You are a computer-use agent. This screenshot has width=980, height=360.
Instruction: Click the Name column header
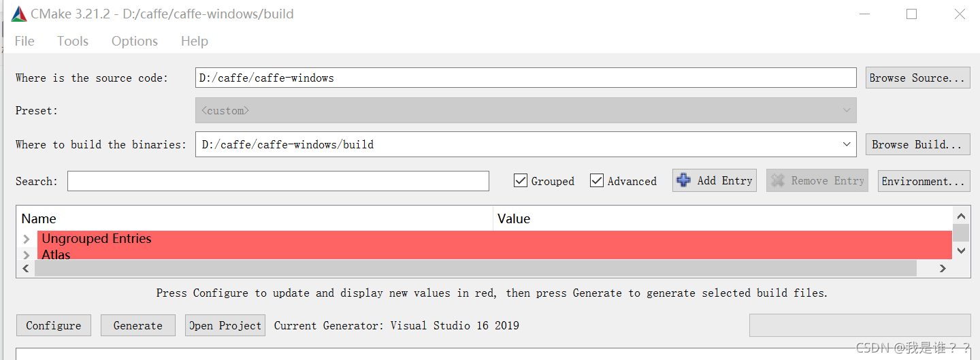(255, 218)
